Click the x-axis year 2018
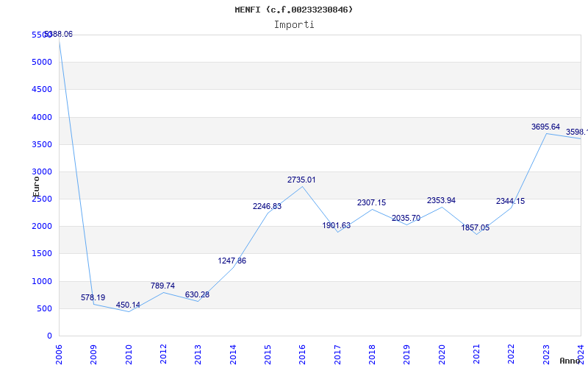 coord(372,354)
